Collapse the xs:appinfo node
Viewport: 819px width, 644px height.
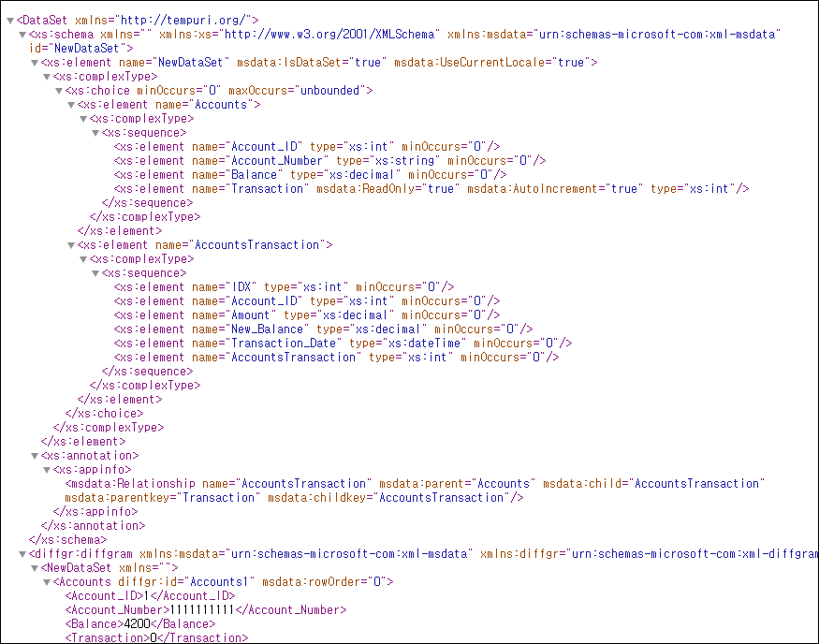[47, 470]
